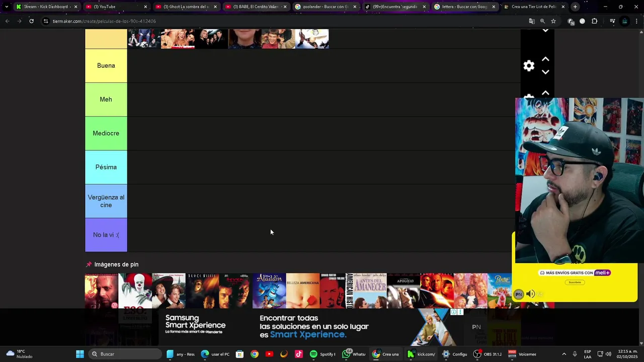Open the Configu settings window in taskbar

click(x=454, y=354)
